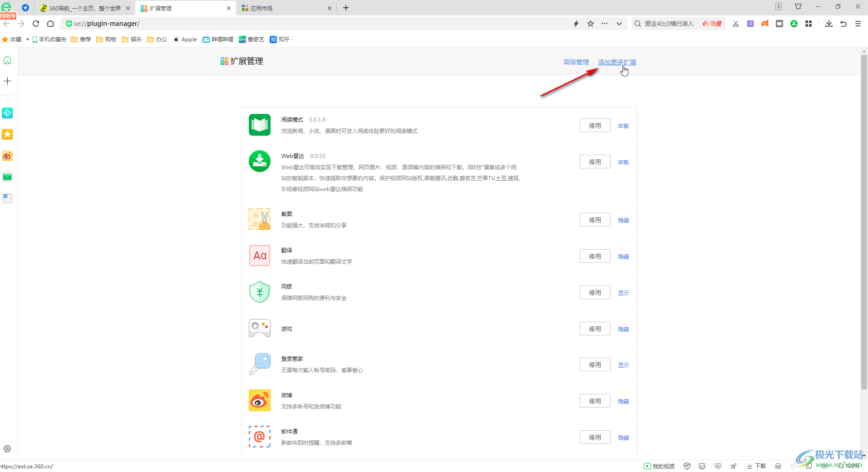868x472 pixels.
Task: Disable the 游戏 extension with 停用
Action: coord(595,329)
